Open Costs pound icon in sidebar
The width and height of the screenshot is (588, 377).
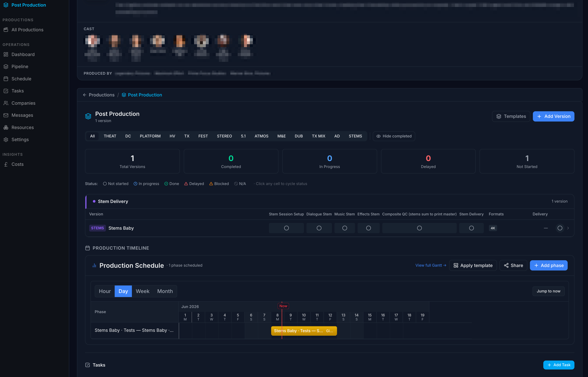click(x=6, y=164)
